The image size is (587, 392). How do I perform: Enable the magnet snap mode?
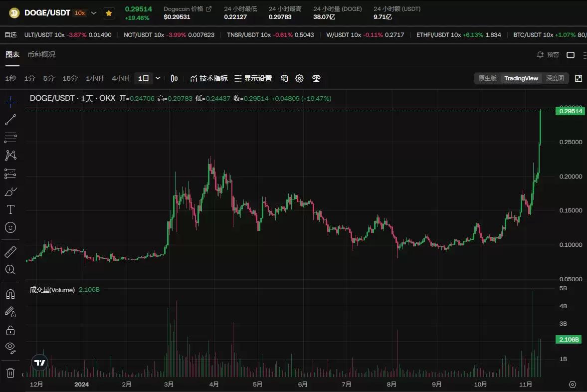coord(10,294)
